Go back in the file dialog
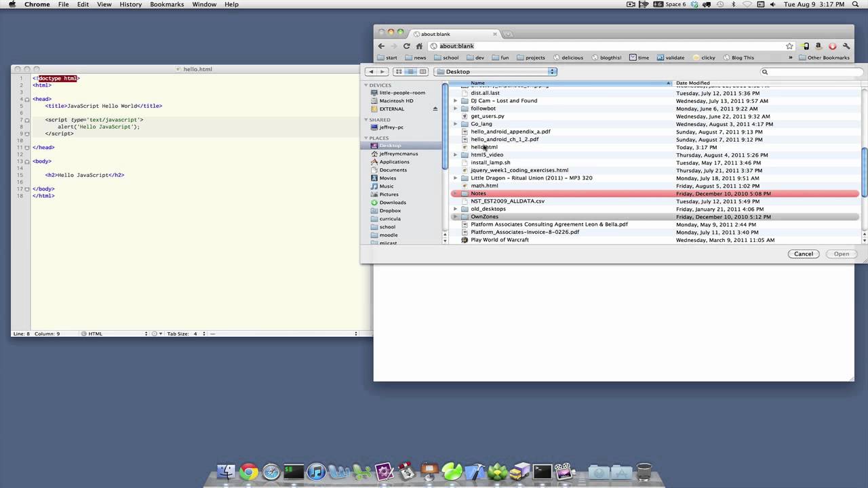The width and height of the screenshot is (868, 488). pyautogui.click(x=371, y=72)
